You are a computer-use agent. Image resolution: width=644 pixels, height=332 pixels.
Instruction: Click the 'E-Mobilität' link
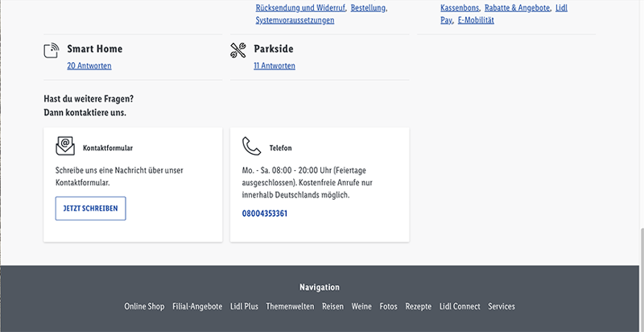tap(476, 20)
